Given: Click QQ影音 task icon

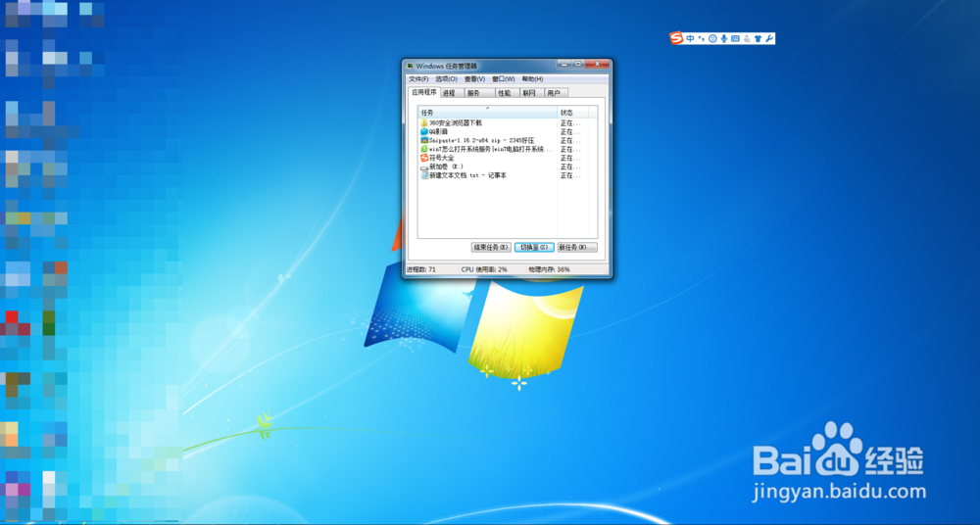Looking at the screenshot, I should 424,132.
